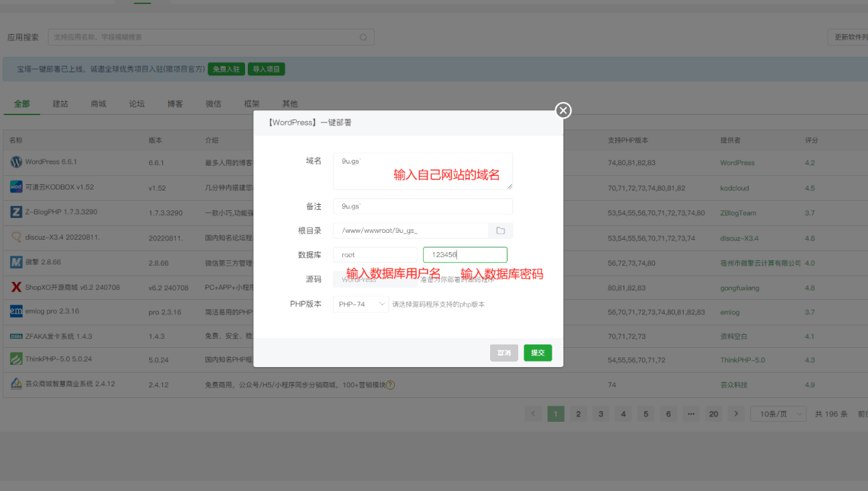Go to page 3
The image size is (868, 491).
601,414
